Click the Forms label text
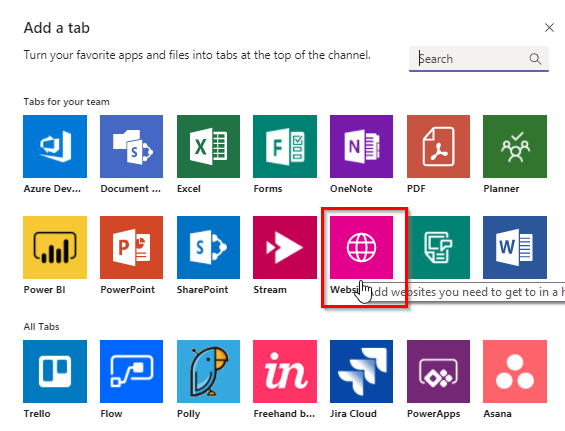This screenshot has height=431, width=565. point(268,189)
